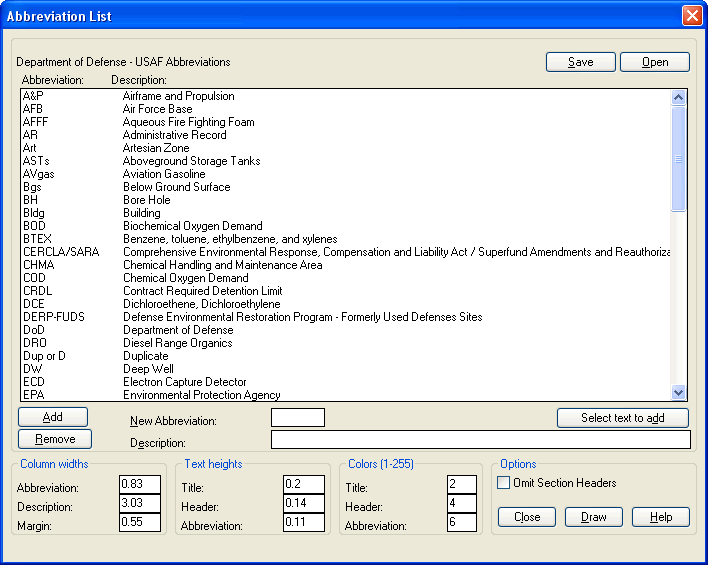This screenshot has height=565, width=708.
Task: Edit the Header text height 0.14 field
Action: tap(304, 503)
